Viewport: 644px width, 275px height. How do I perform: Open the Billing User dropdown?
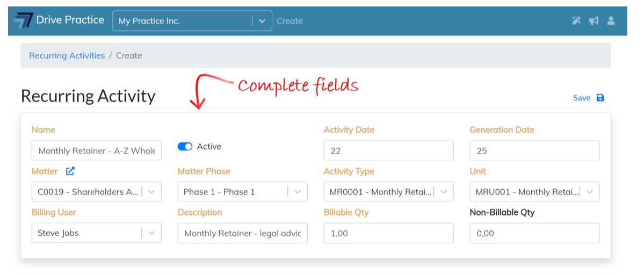point(151,233)
